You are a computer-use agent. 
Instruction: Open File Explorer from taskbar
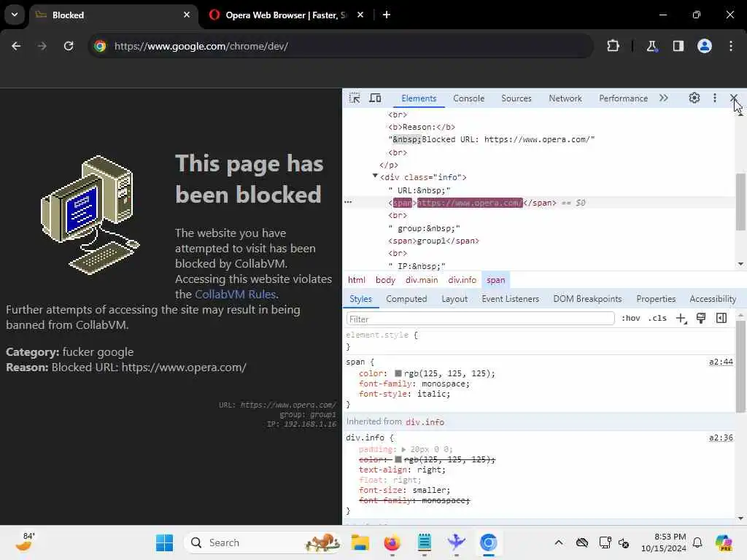coord(360,542)
